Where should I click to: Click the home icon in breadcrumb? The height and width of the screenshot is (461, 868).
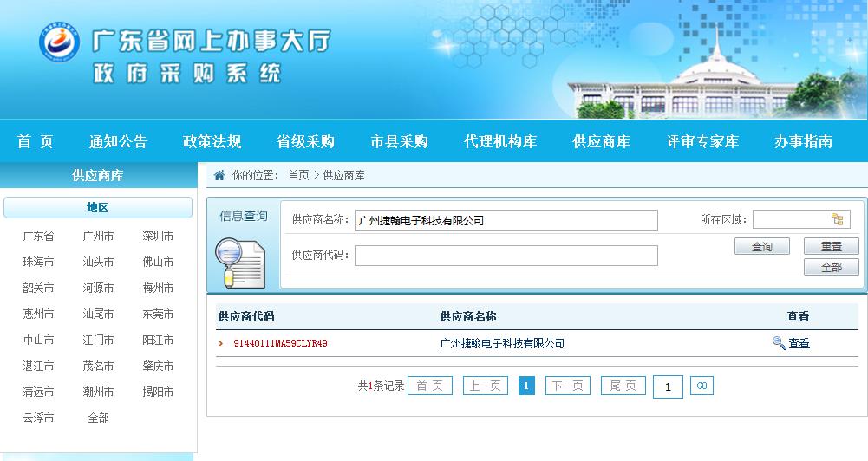[x=219, y=176]
